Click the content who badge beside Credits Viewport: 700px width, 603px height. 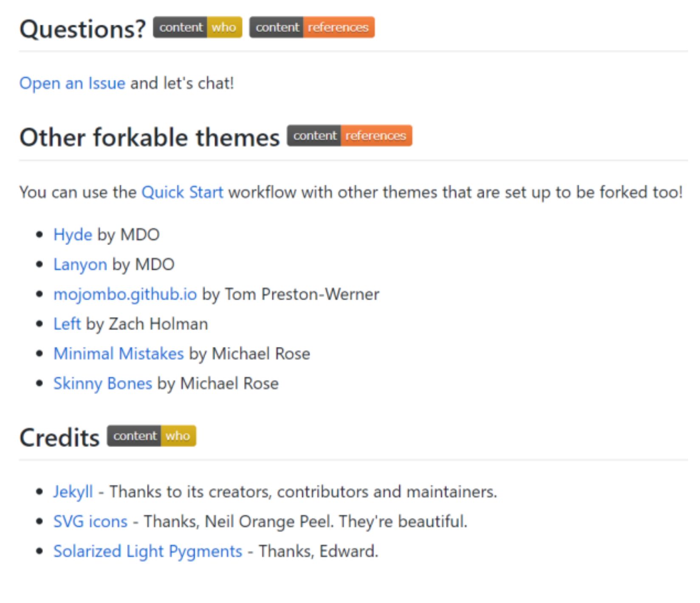click(x=152, y=436)
